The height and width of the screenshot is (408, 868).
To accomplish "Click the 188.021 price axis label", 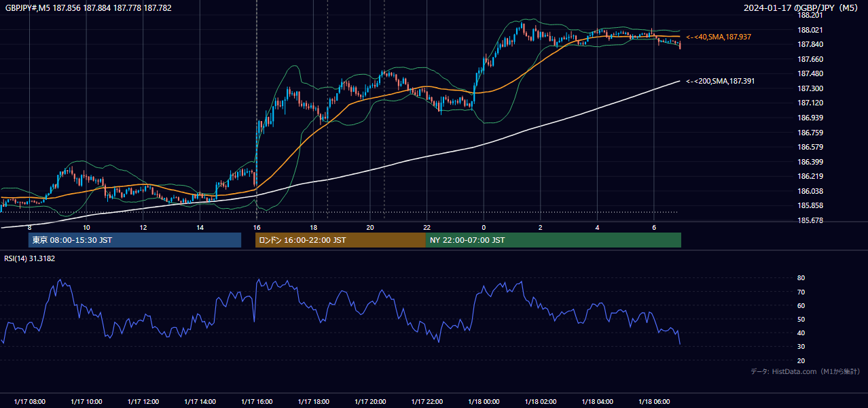I will click(810, 30).
